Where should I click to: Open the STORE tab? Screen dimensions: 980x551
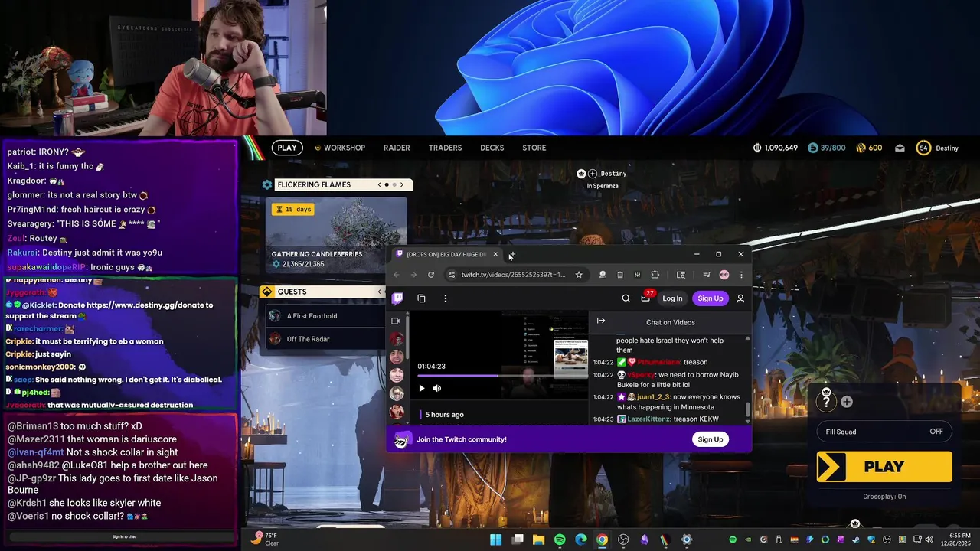(x=534, y=148)
